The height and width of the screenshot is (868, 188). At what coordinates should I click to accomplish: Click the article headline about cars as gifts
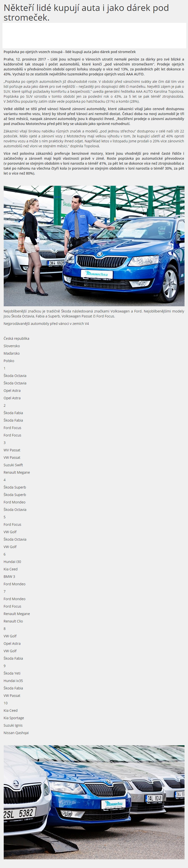tap(86, 12)
